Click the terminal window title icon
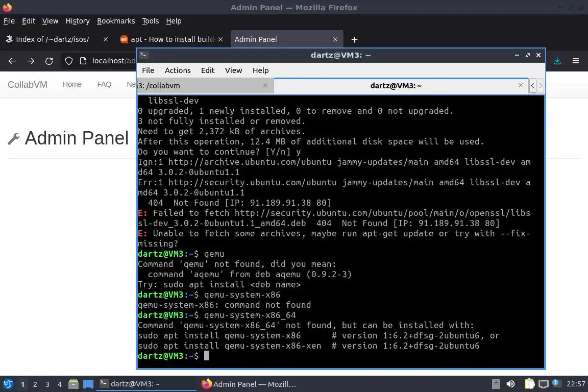 (x=143, y=55)
